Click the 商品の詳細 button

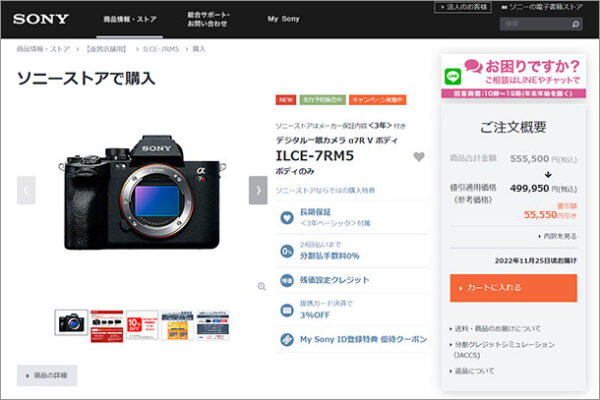pos(47,376)
